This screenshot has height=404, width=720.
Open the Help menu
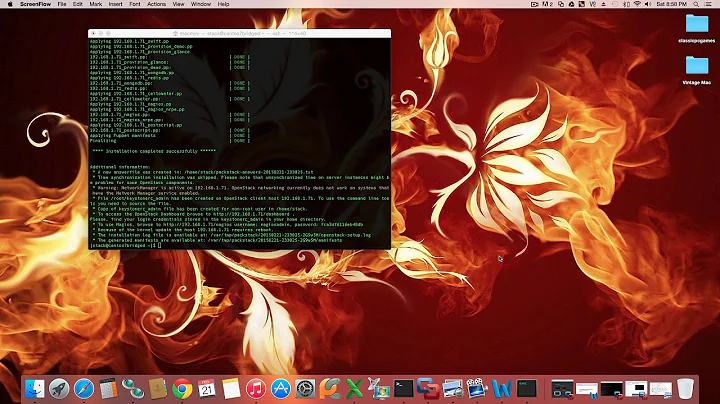(x=223, y=4)
